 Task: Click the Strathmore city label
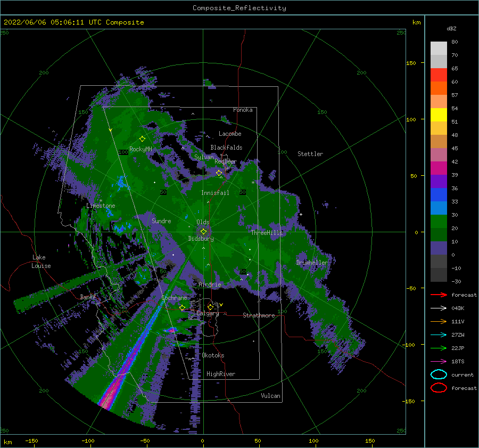point(259,315)
